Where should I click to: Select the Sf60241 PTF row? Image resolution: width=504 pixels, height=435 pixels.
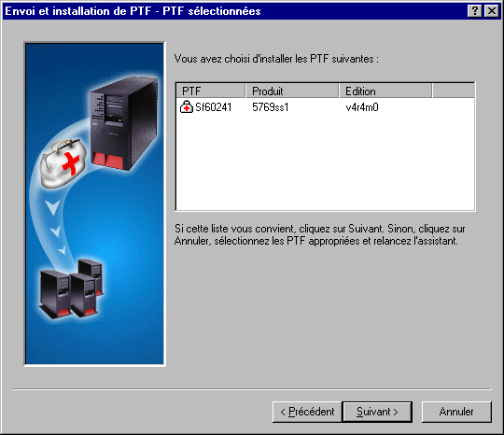click(325, 107)
